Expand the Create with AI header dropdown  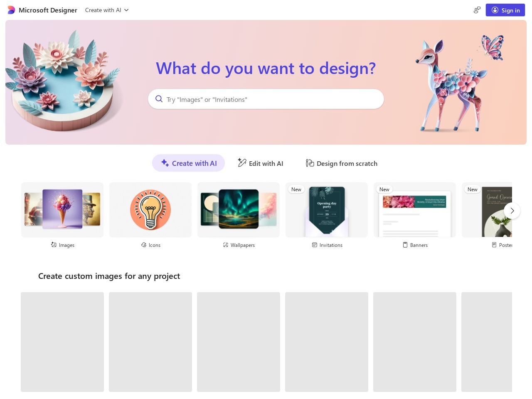tap(107, 10)
